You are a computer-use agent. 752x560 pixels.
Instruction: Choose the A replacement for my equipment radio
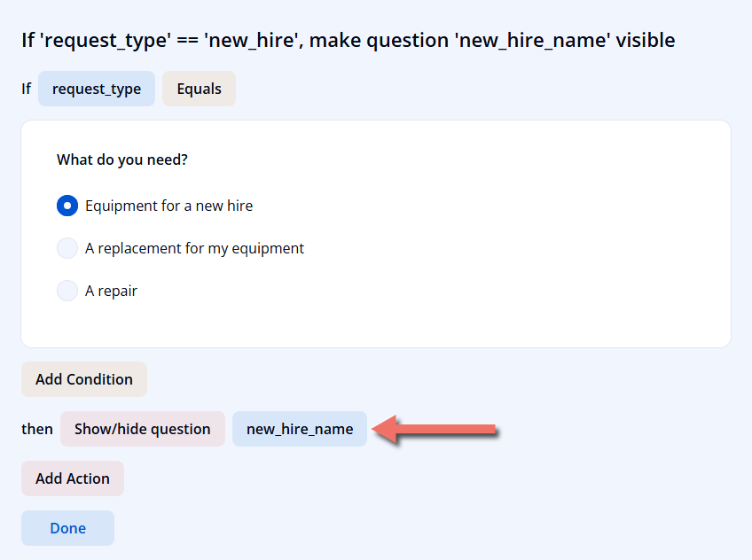coord(67,248)
